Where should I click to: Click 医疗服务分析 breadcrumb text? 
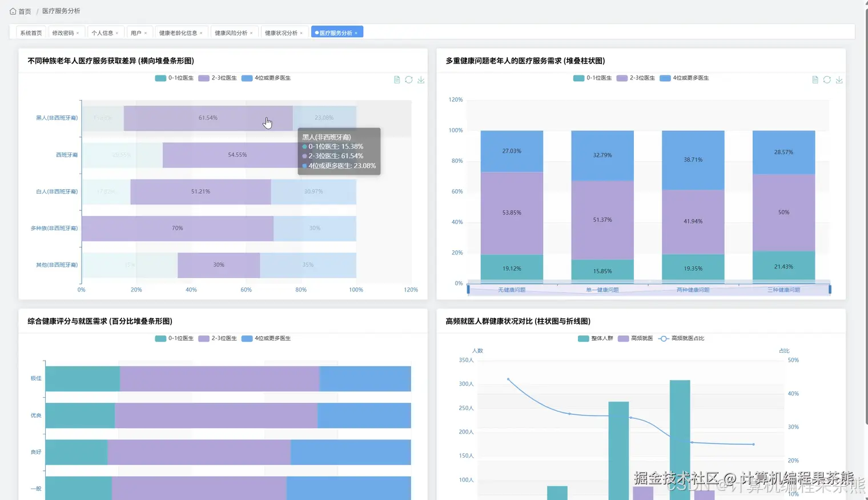tap(61, 11)
